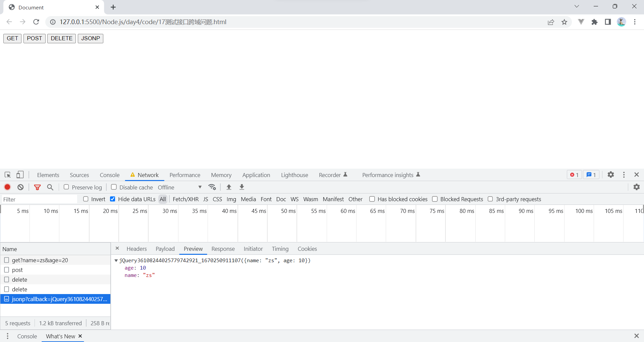Select the get?name=zs&age=20 request
The image size is (644, 342).
click(39, 260)
